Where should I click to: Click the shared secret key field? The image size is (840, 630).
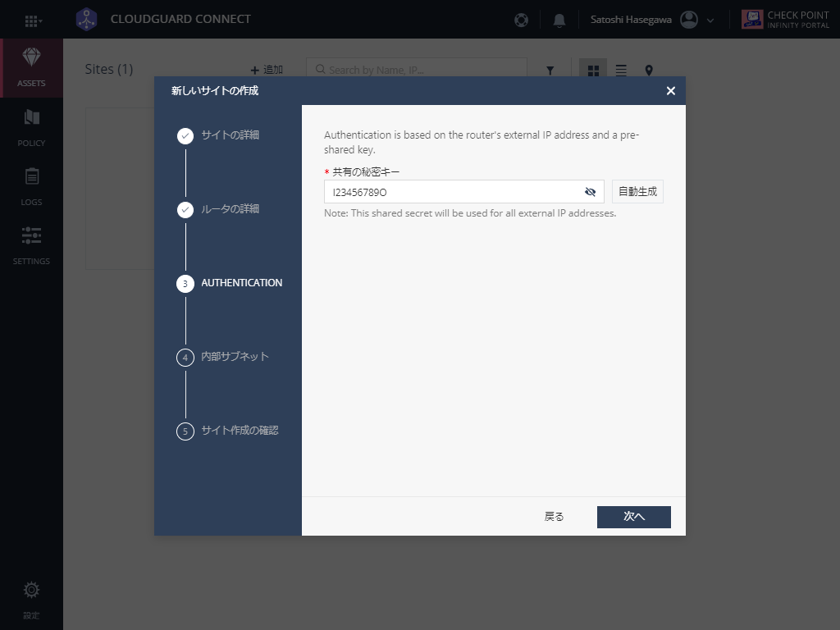click(x=464, y=192)
